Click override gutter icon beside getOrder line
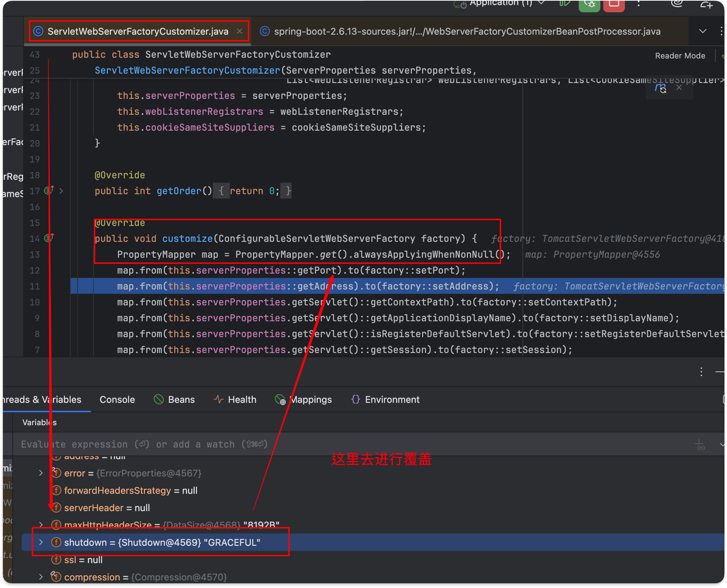 coord(49,190)
